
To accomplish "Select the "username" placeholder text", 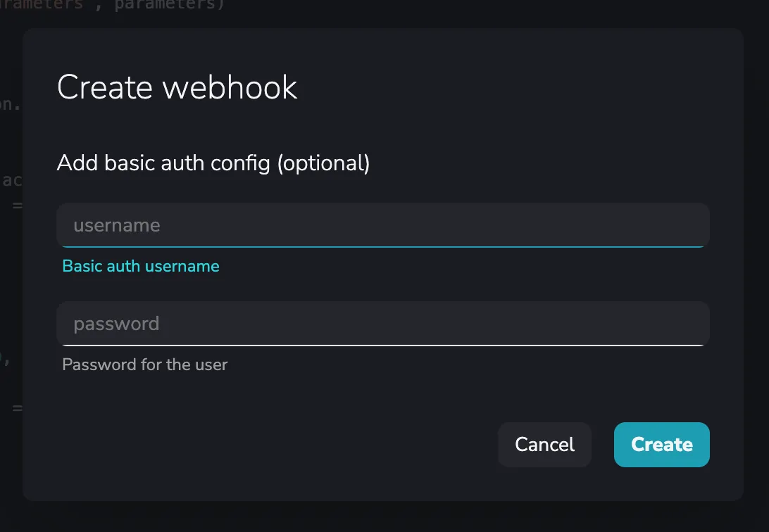I will pos(117,225).
